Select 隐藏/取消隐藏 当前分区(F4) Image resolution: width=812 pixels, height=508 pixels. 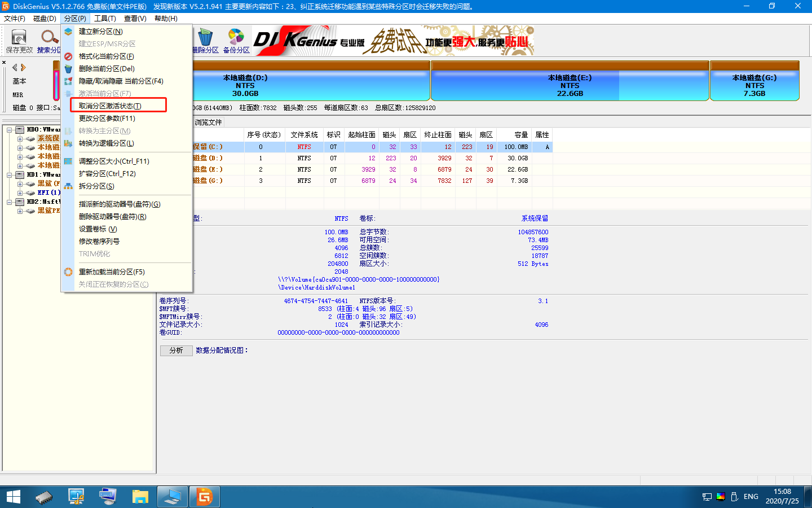click(x=121, y=81)
